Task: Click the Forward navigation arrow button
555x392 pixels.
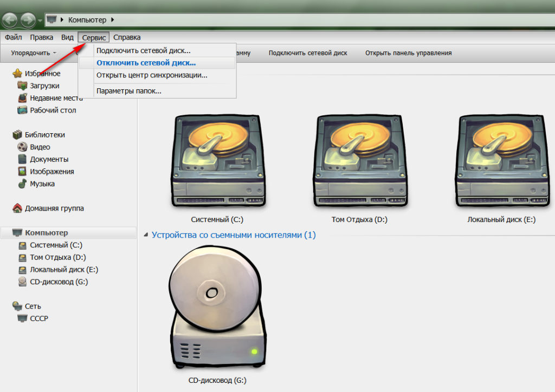Action: [x=28, y=21]
